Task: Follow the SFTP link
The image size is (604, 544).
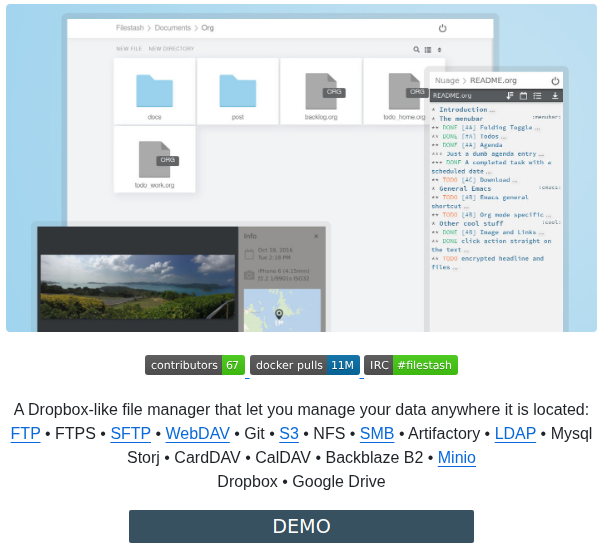Action: [131, 434]
